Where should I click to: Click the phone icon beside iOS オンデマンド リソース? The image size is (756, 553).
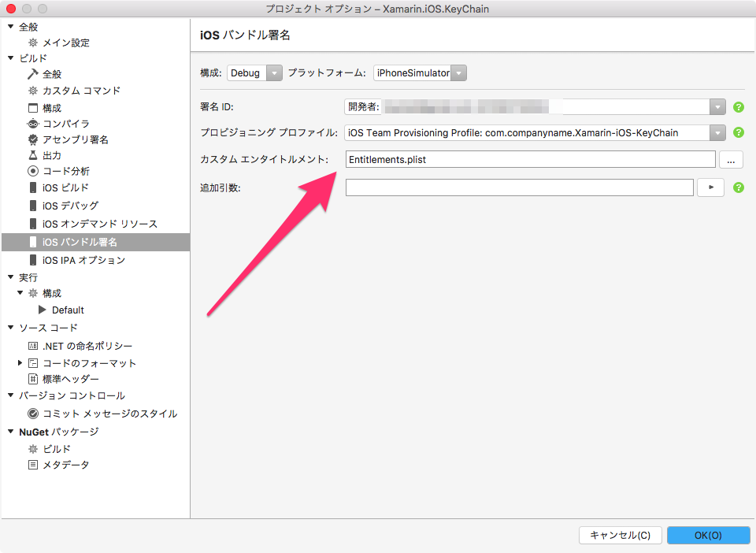tap(33, 224)
